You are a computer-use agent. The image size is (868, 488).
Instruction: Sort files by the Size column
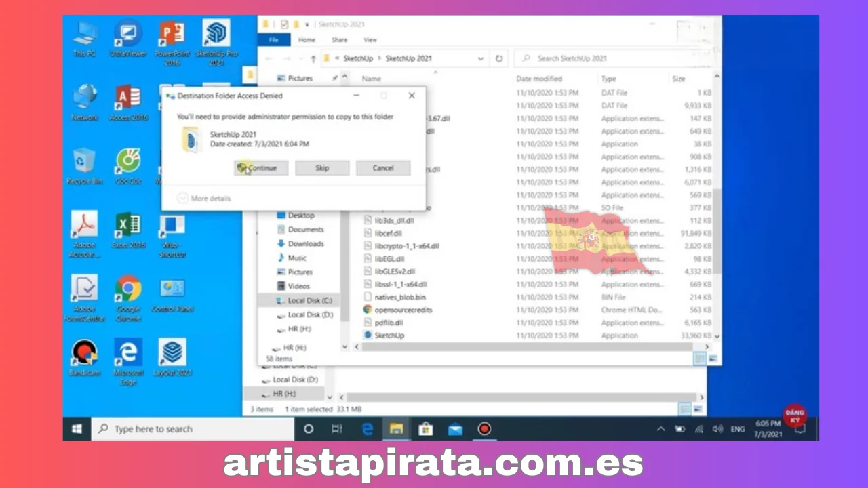[x=678, y=79]
